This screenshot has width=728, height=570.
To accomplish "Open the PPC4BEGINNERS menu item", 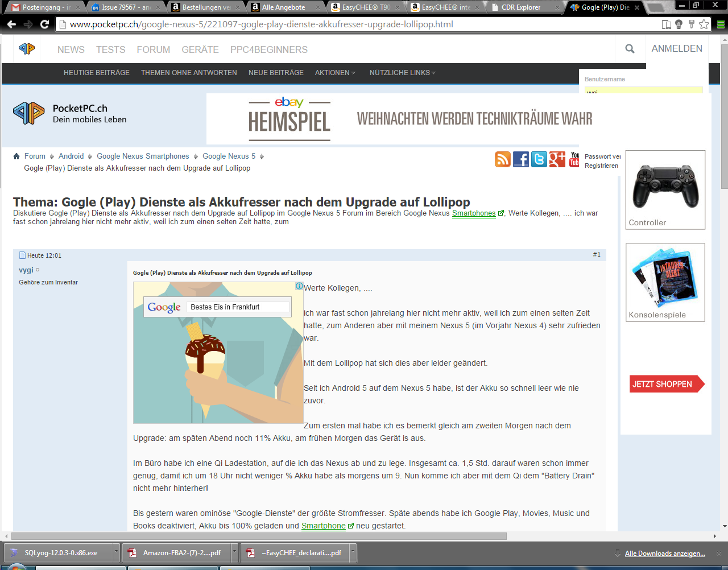I will 269,49.
